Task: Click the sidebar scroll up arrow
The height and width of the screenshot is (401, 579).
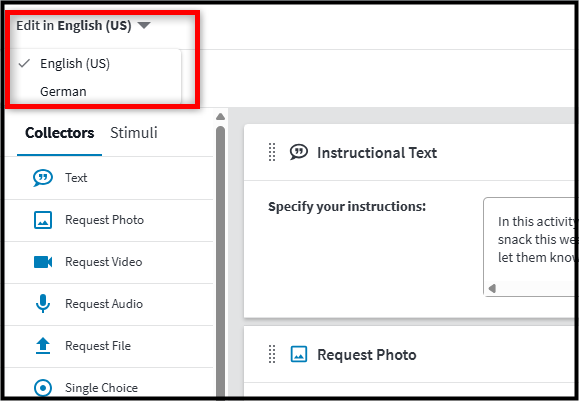Action: tap(220, 117)
